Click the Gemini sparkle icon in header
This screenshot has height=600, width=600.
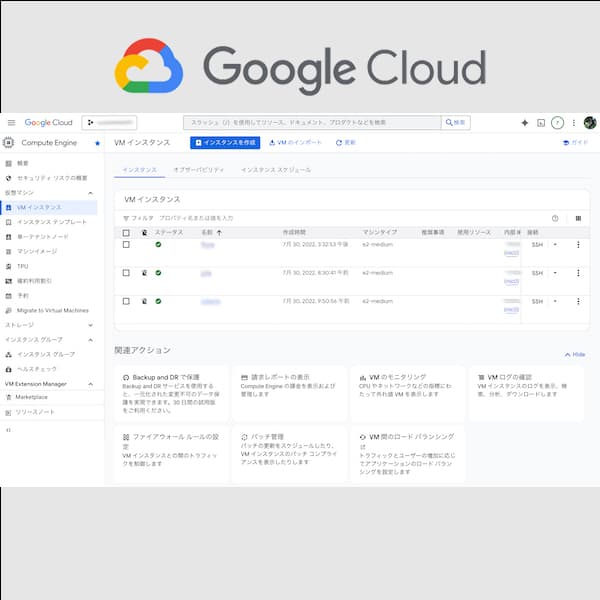pyautogui.click(x=525, y=123)
